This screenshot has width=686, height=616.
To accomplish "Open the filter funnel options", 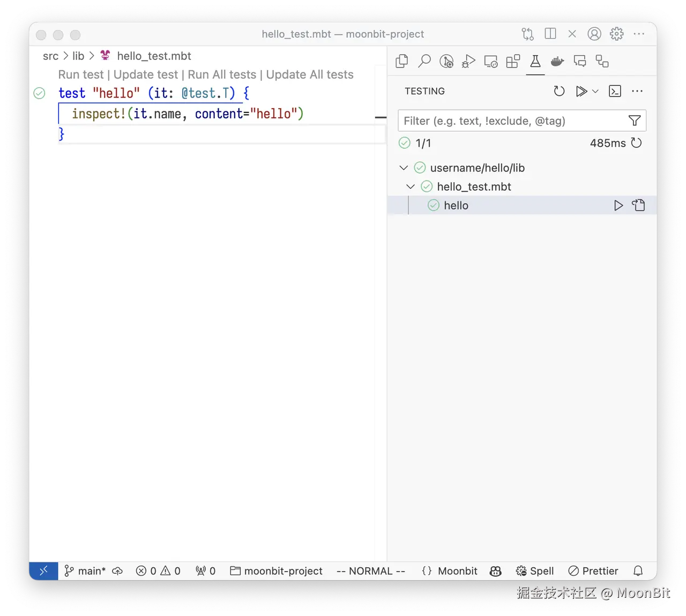I will [635, 121].
